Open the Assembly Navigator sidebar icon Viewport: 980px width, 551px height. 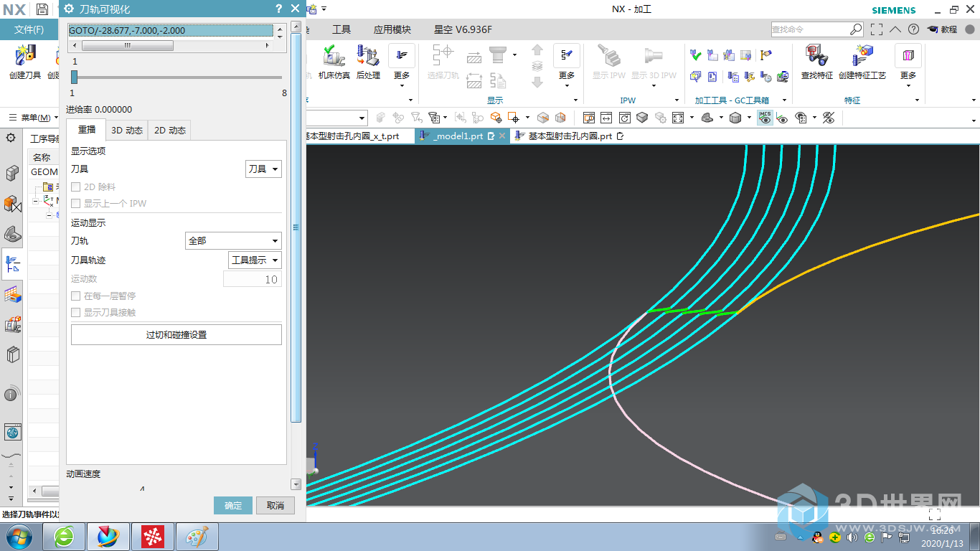pos(12,174)
